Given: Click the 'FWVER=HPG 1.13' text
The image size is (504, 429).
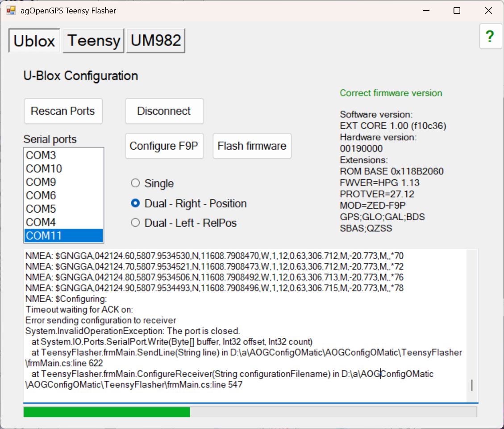Looking at the screenshot, I should pyautogui.click(x=379, y=183).
